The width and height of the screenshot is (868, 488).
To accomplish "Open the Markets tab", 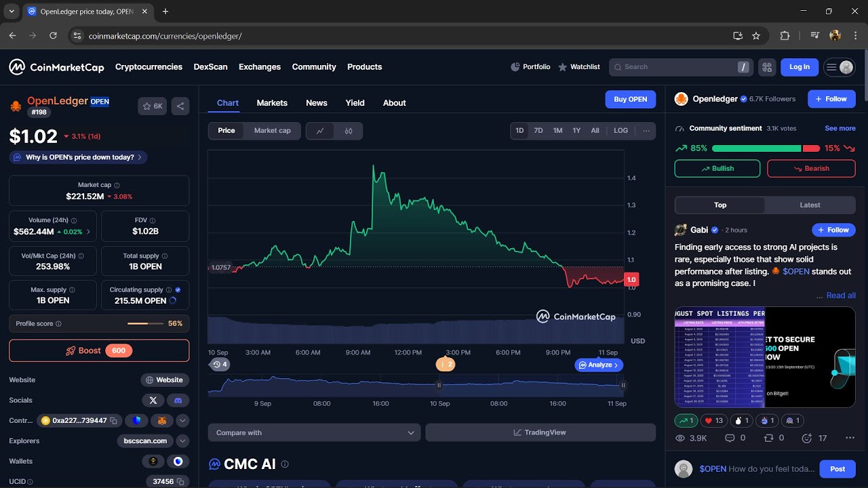I will click(272, 103).
